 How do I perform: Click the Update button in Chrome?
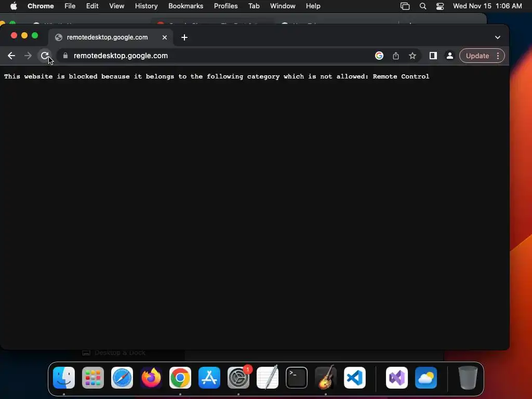(477, 56)
